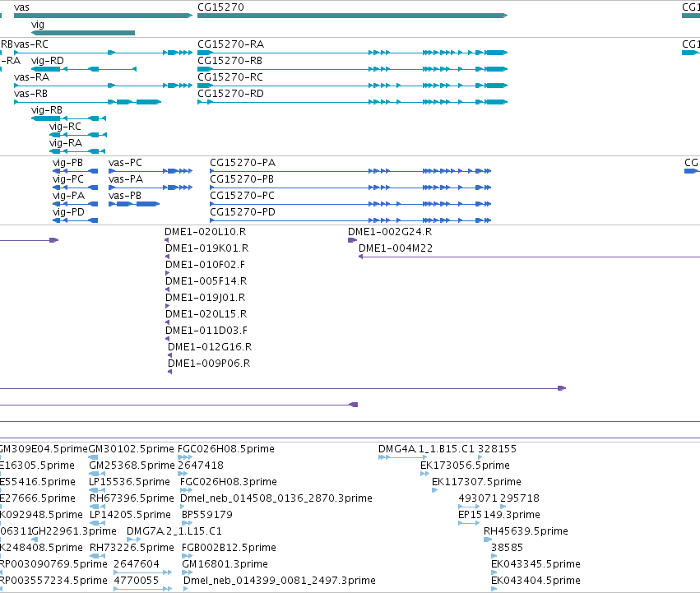Select the vas gene bar

coord(103,16)
